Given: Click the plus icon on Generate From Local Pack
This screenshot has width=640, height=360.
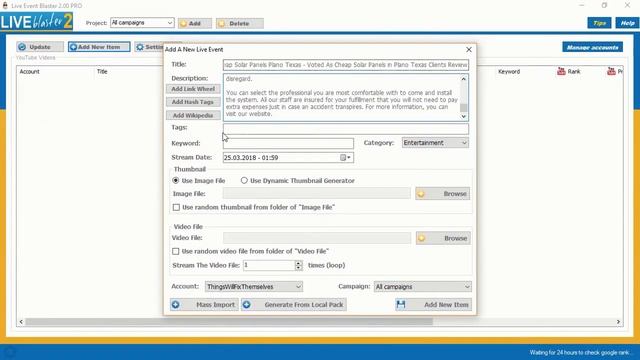Looking at the screenshot, I should click(247, 304).
